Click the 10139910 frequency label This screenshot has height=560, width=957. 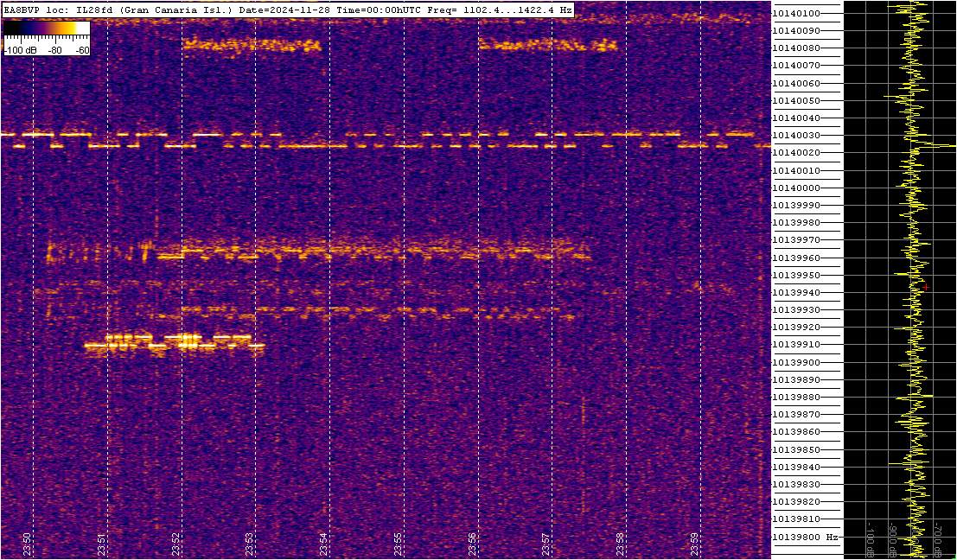[x=796, y=345]
